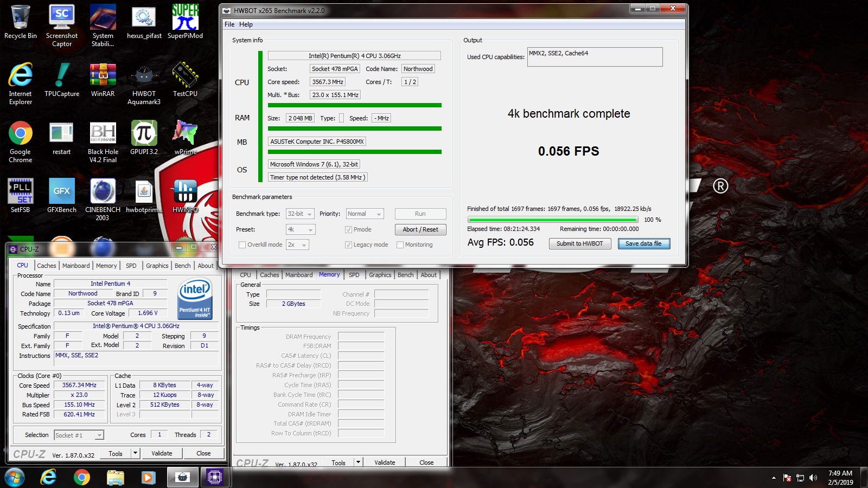Viewport: 868px width, 488px height.
Task: Open the Benchmark type dropdown
Action: 301,214
